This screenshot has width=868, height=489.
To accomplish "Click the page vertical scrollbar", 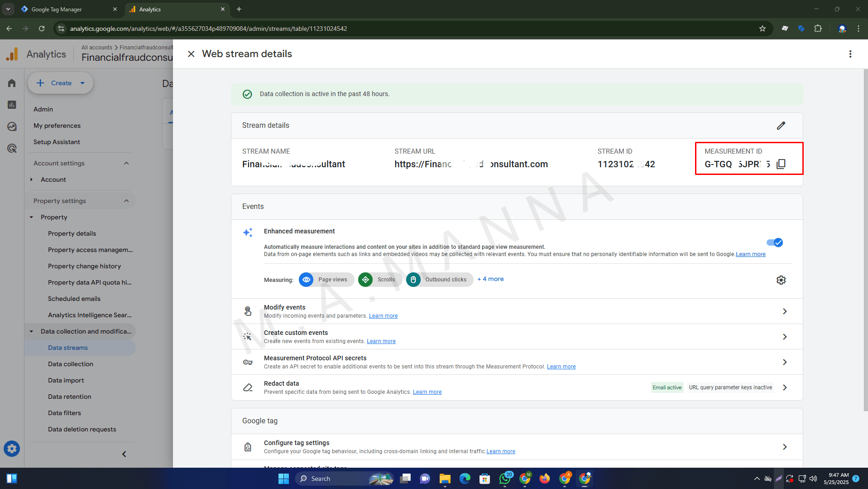I will pos(865,240).
